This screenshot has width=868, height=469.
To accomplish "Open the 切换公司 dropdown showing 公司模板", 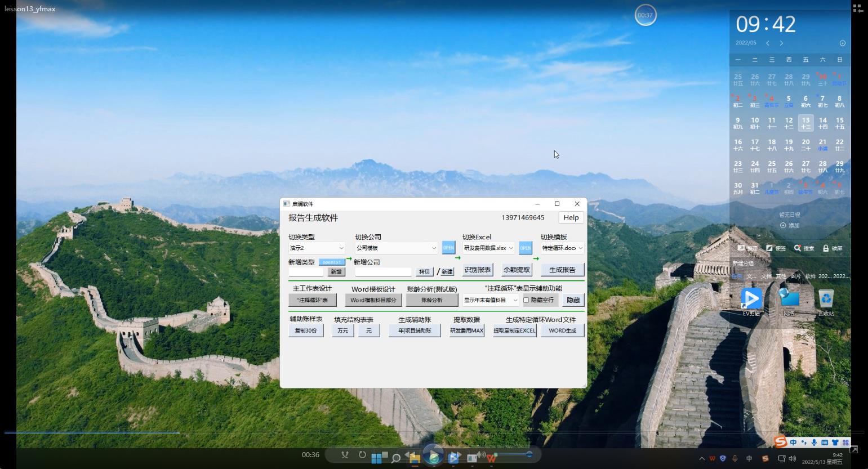I will coord(396,248).
